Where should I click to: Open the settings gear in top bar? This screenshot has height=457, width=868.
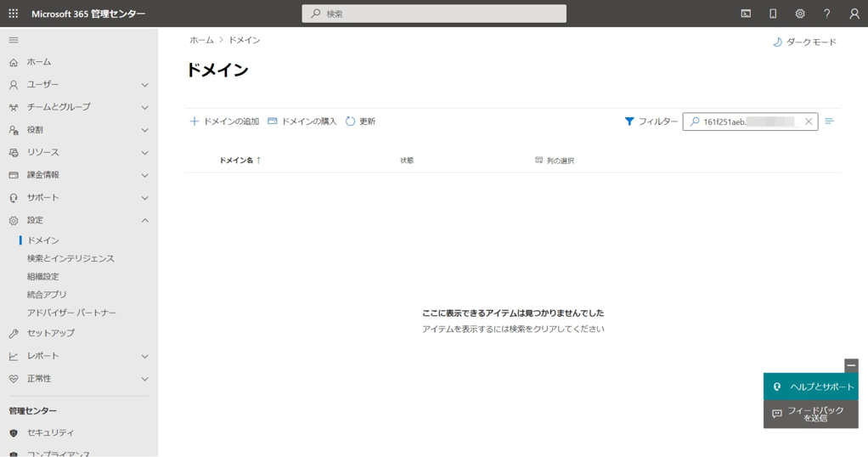[800, 14]
